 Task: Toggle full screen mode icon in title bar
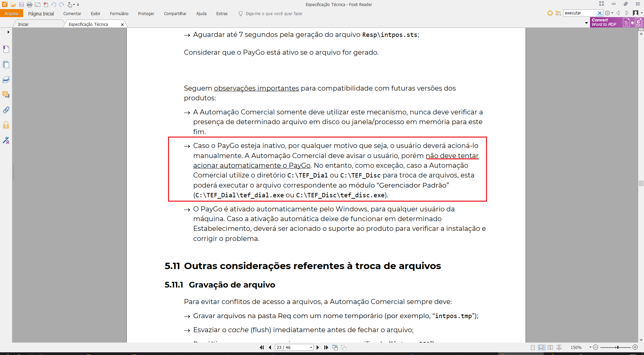point(601,4)
